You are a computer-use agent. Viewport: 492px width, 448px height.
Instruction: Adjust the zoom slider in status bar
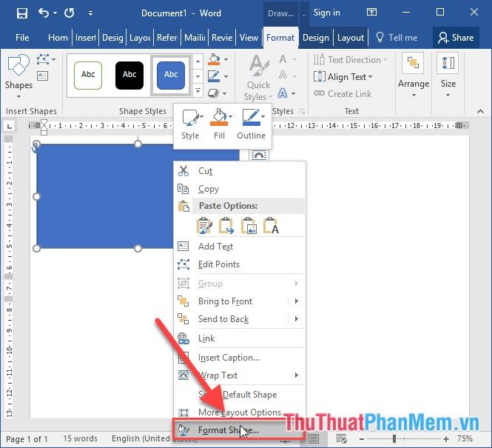[x=394, y=438]
